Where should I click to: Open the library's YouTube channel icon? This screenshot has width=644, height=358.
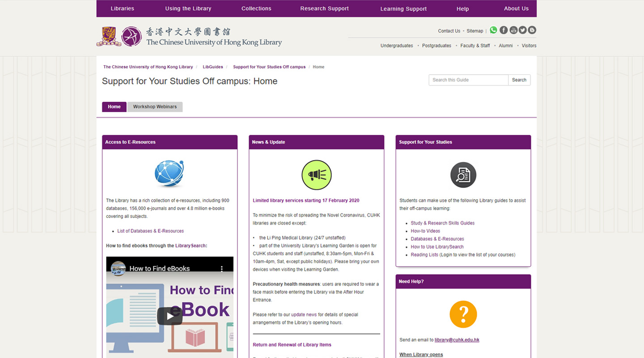[x=513, y=30]
